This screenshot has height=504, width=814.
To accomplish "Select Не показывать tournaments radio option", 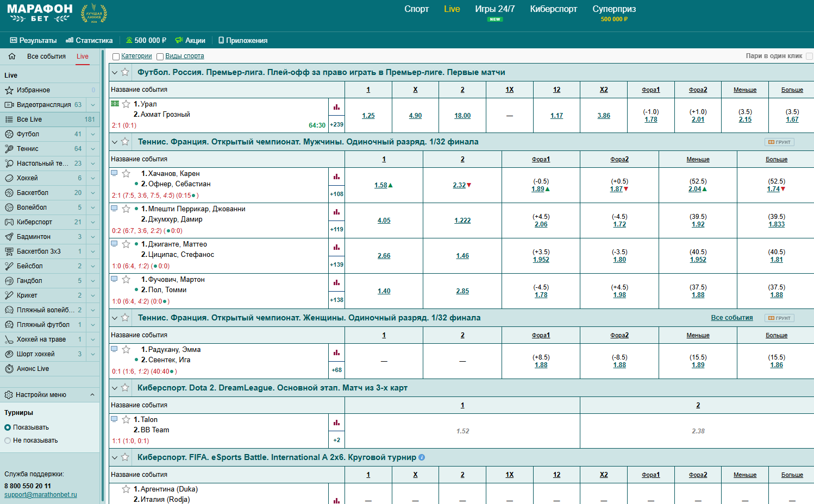I will click(x=8, y=440).
